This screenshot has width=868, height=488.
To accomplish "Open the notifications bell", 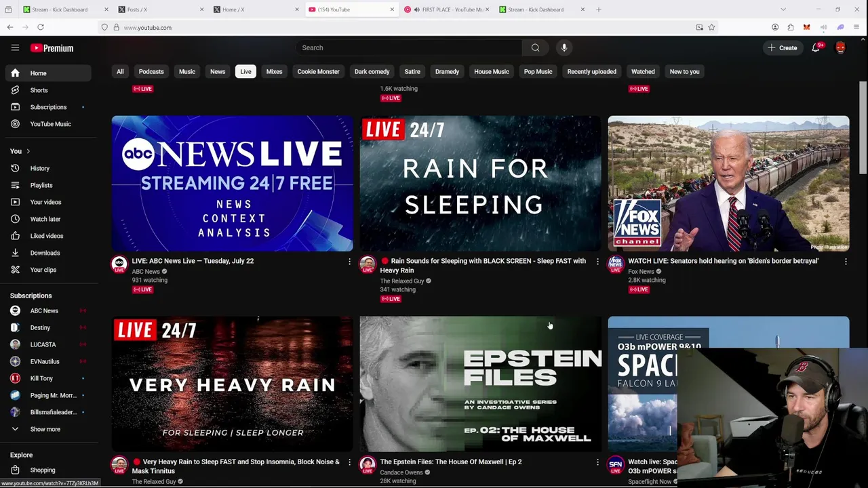I will pyautogui.click(x=816, y=47).
